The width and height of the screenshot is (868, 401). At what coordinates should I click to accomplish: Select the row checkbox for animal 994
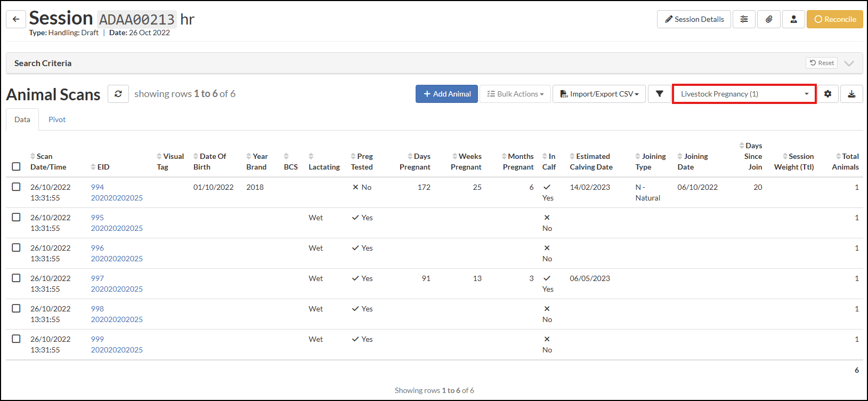pos(16,187)
